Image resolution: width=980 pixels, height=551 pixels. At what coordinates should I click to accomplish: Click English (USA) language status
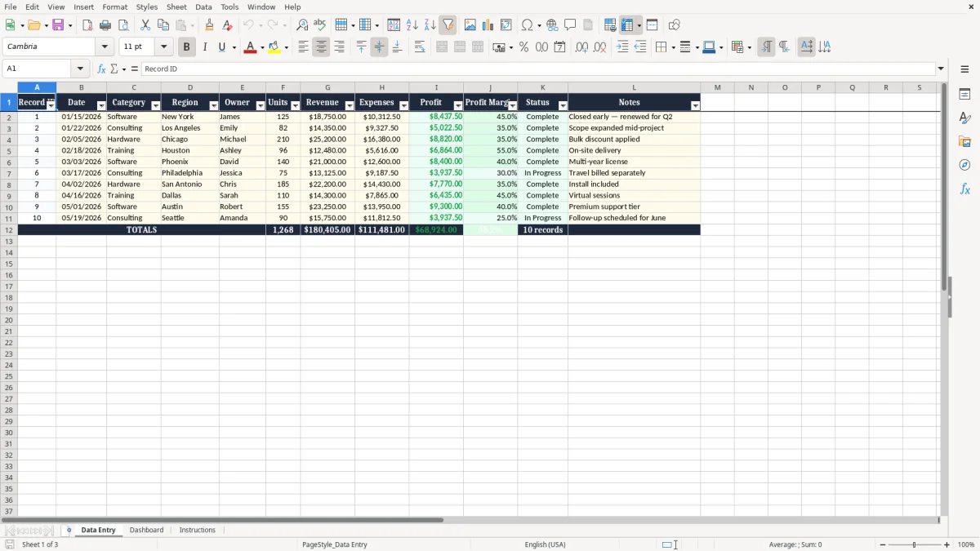[545, 544]
